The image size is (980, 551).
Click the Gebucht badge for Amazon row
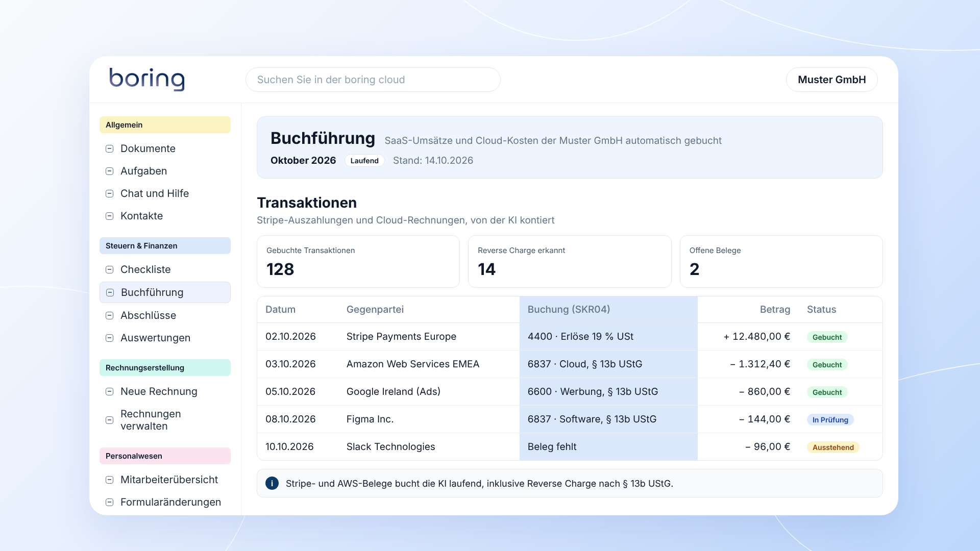pos(827,365)
